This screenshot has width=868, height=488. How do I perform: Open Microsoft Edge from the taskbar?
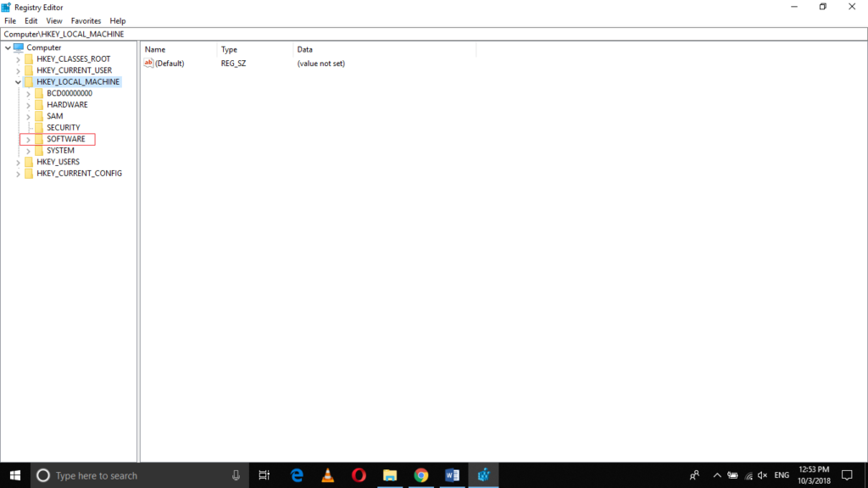[x=297, y=475]
